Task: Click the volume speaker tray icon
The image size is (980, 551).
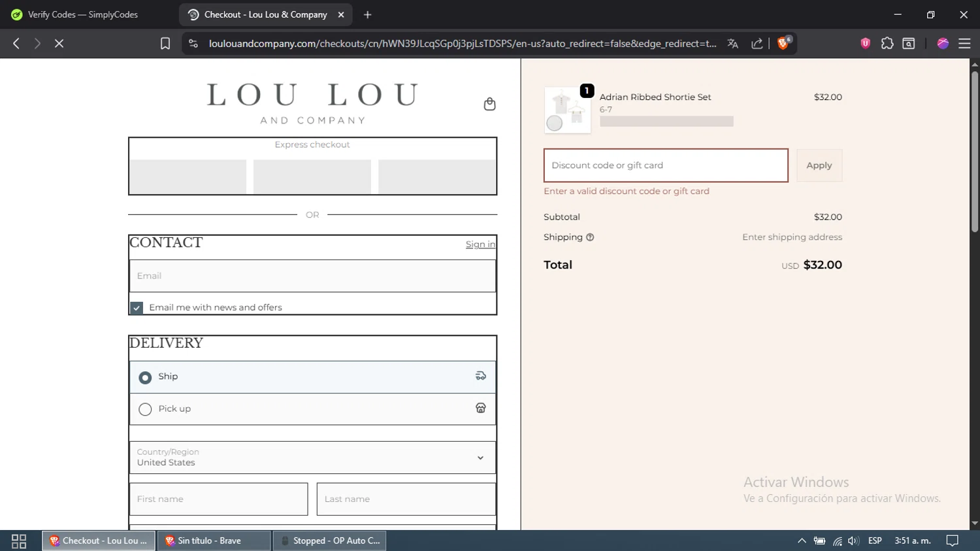Action: click(x=853, y=541)
